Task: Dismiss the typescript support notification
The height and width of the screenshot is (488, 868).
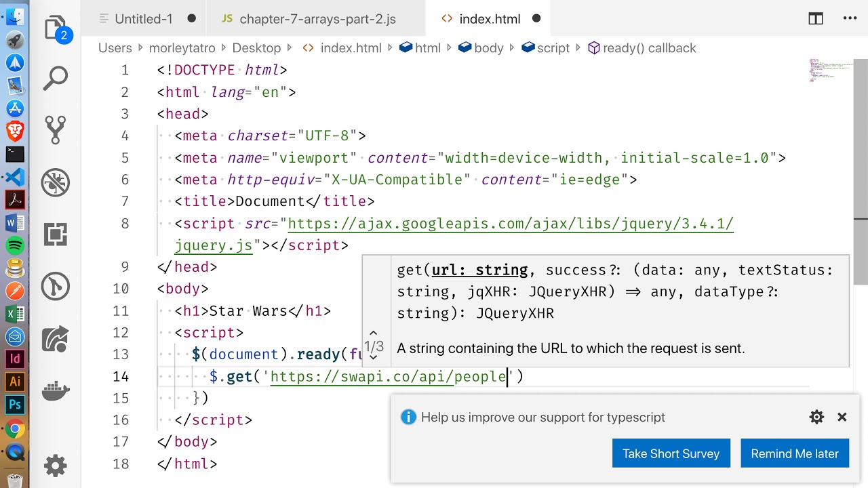Action: (x=842, y=418)
